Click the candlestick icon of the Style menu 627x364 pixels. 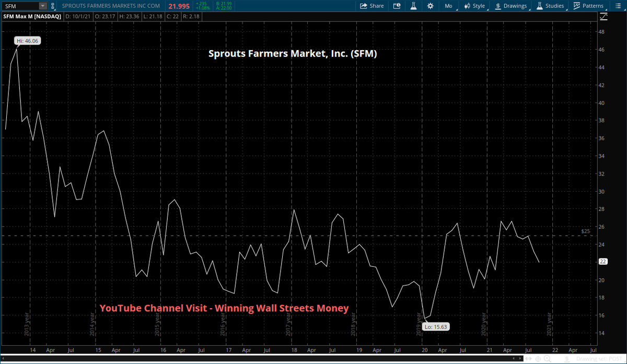coord(467,6)
